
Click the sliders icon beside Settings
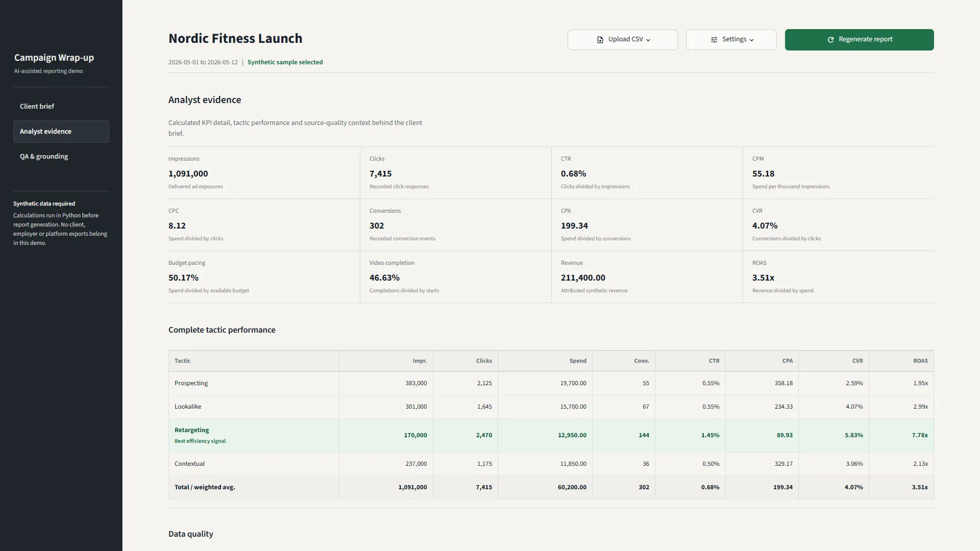point(714,40)
